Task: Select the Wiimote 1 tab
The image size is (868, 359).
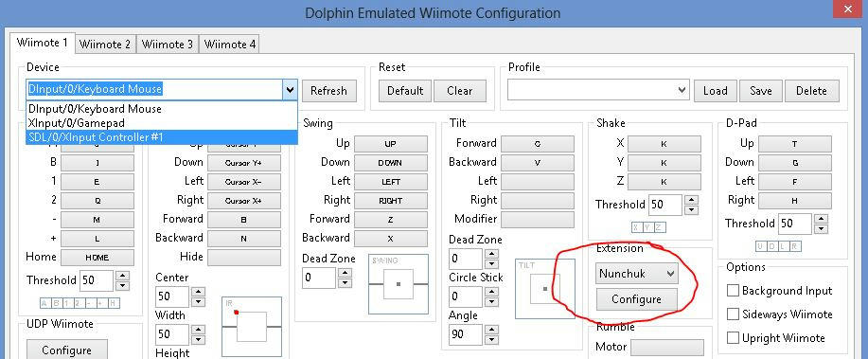Action: point(42,43)
